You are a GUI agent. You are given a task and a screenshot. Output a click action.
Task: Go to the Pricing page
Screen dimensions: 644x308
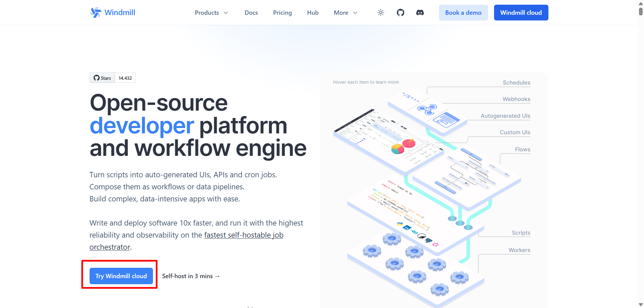pos(282,13)
